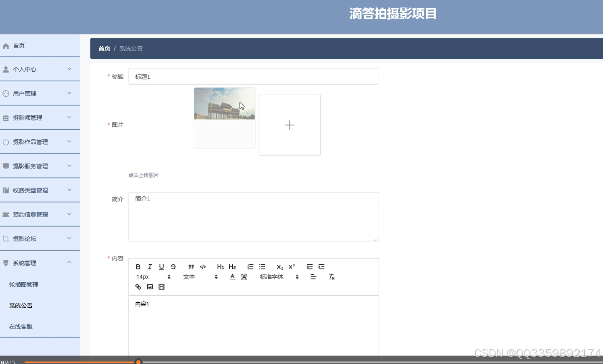Click the 首页 breadcrumb link
603x364 pixels.
click(x=104, y=48)
